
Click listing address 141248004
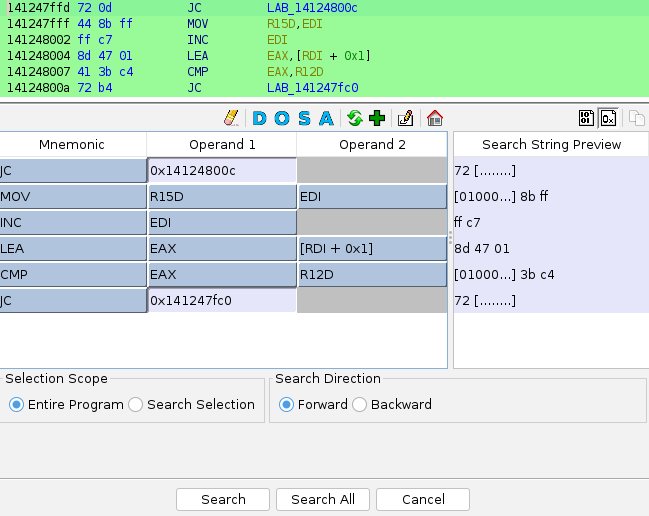pyautogui.click(x=38, y=56)
